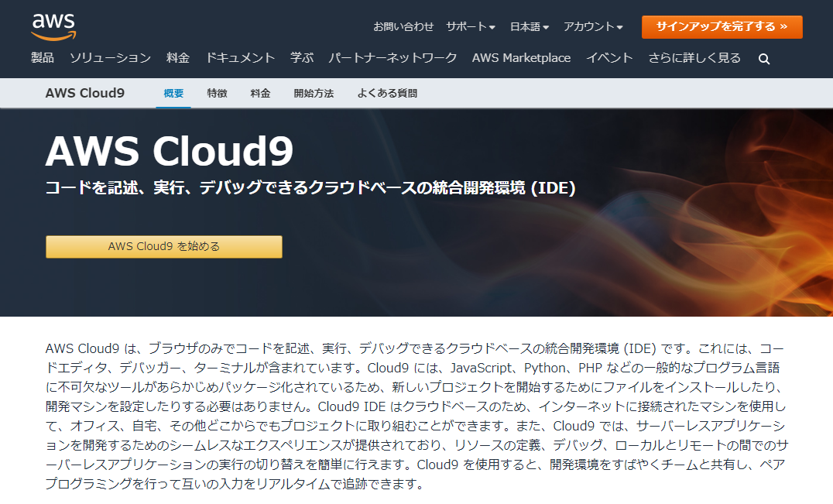Open the よくある質問 tab

point(387,94)
